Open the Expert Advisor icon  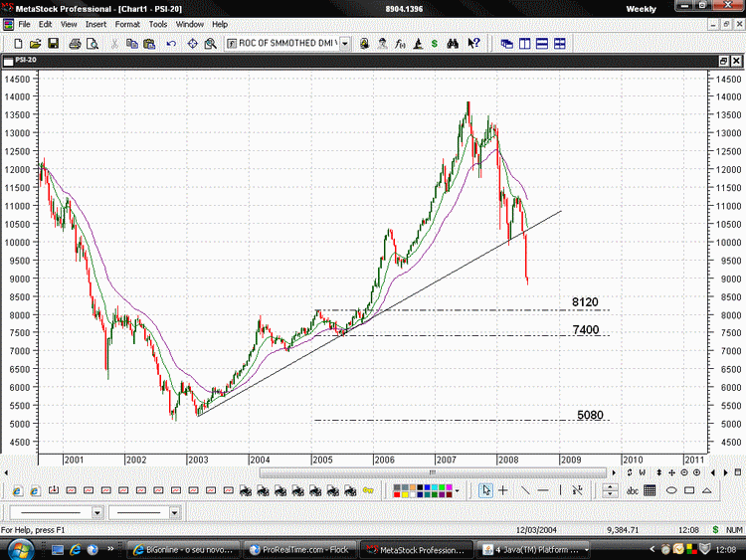(x=364, y=44)
